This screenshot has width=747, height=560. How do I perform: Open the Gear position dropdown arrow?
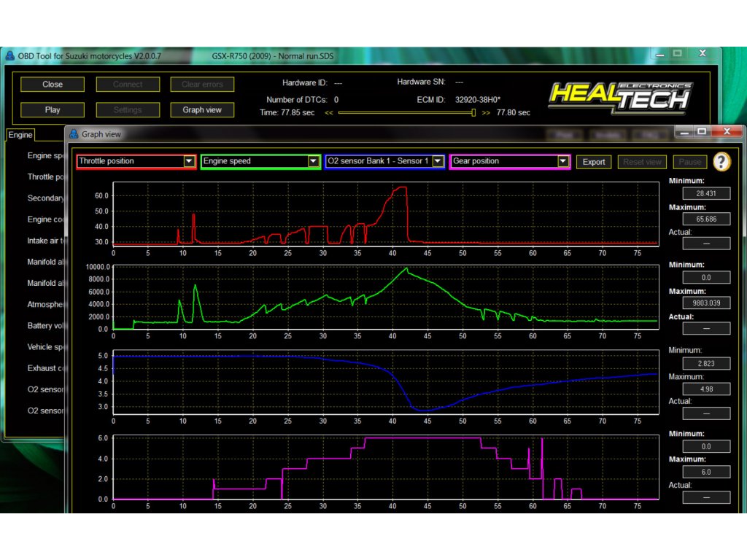[x=562, y=161]
